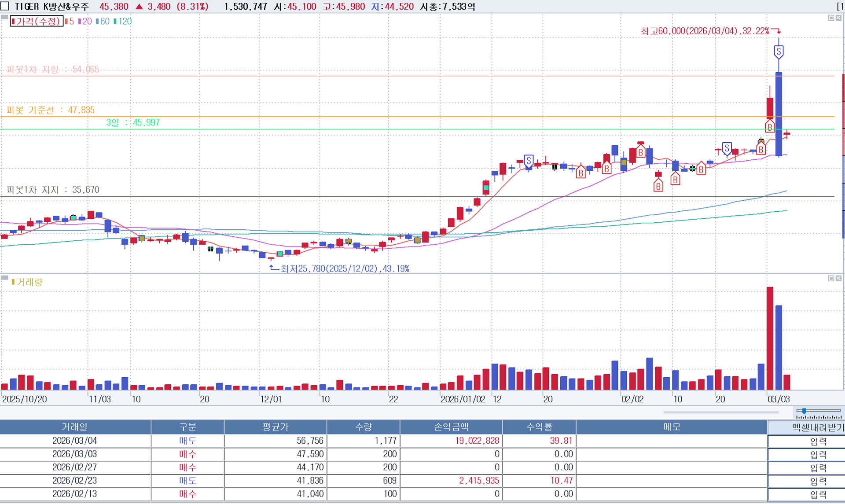
Task: Click 입력 memo button for 2026/03/04 row
Action: click(x=818, y=441)
